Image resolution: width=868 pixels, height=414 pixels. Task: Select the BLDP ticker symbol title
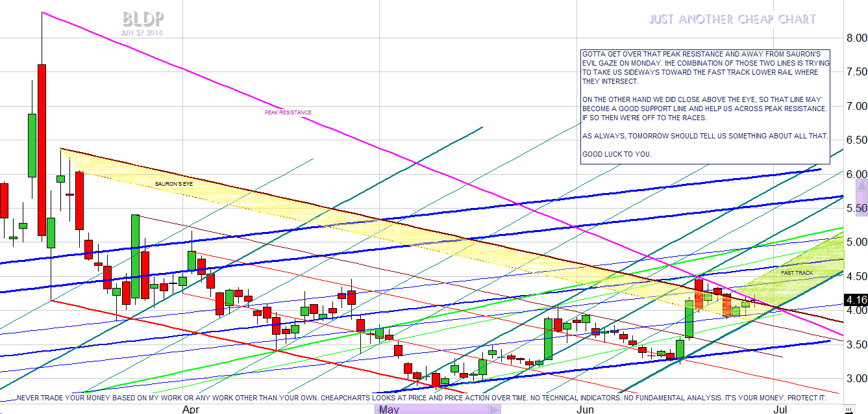[x=142, y=19]
